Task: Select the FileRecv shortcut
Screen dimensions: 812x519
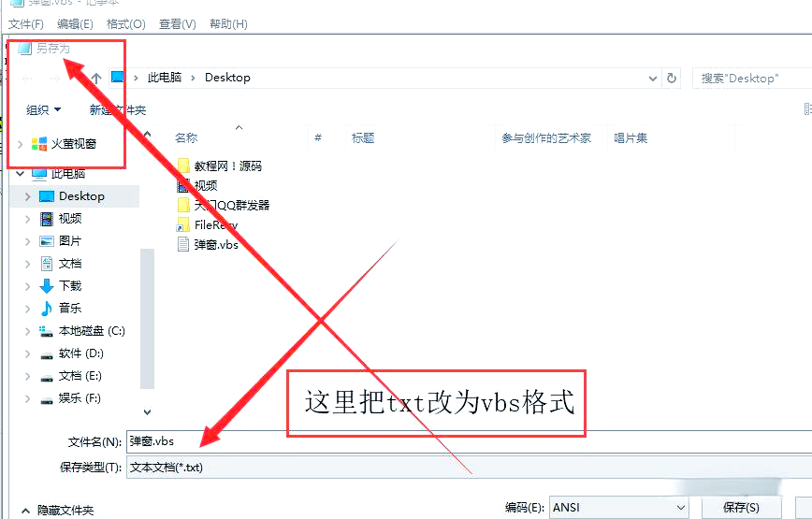Action: tap(207, 225)
